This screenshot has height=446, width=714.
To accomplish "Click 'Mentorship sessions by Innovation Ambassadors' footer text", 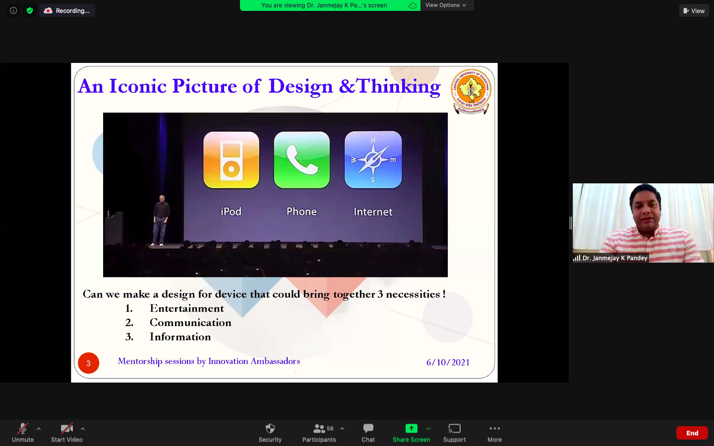I will (x=209, y=361).
